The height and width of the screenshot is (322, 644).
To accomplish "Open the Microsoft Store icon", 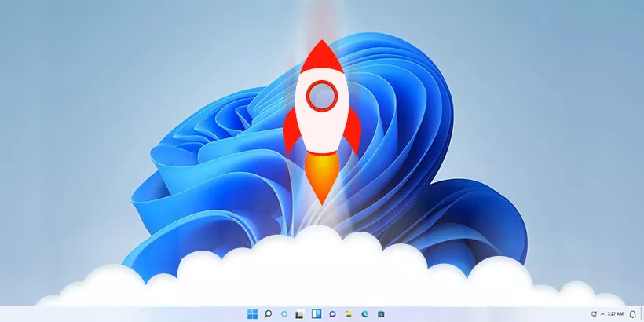I will [x=381, y=314].
